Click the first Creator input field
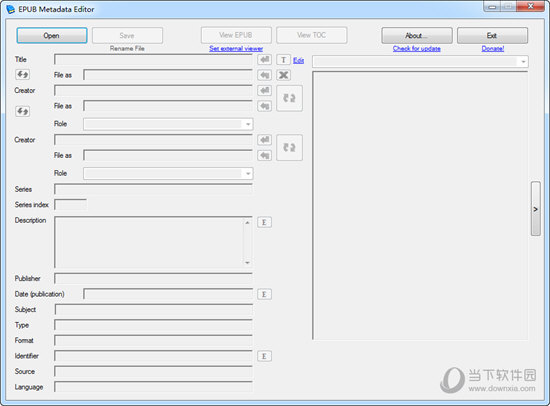Screen dimensions: 550x406 [x=153, y=91]
